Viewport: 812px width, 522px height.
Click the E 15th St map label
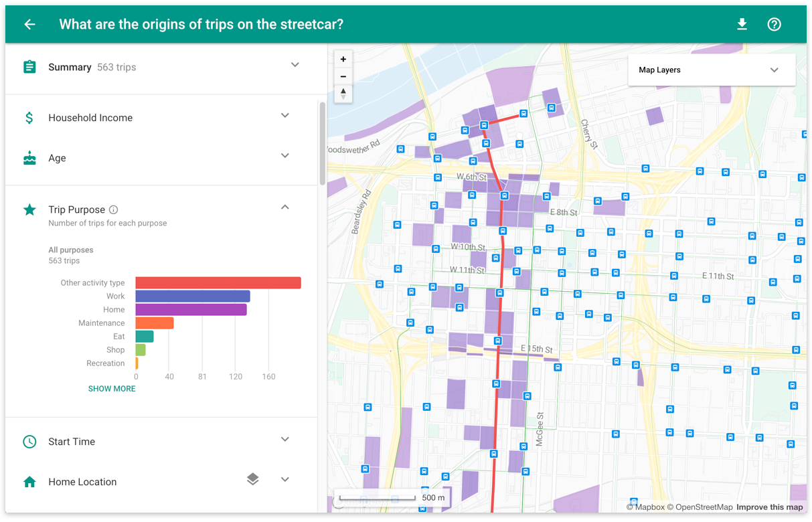point(537,349)
